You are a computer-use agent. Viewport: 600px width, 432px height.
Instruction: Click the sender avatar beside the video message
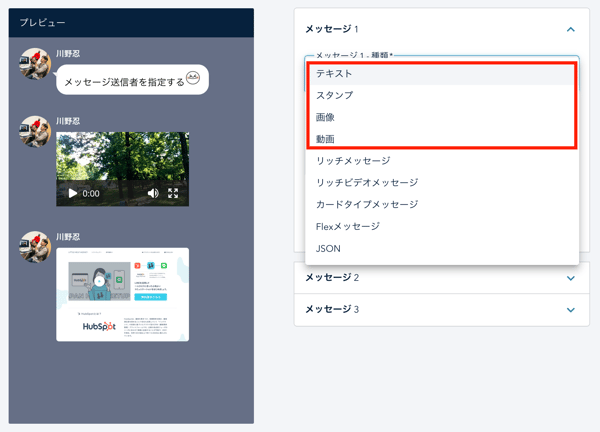35,131
